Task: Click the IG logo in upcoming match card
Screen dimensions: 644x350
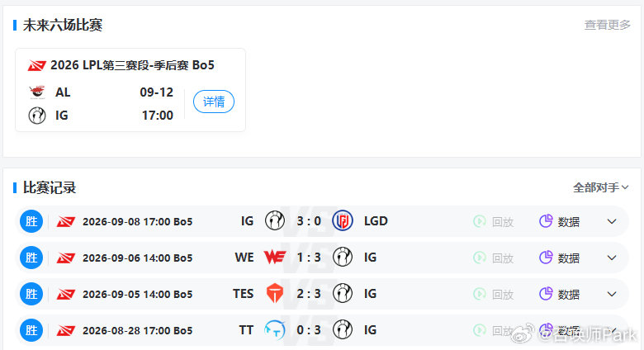Action: [x=37, y=115]
